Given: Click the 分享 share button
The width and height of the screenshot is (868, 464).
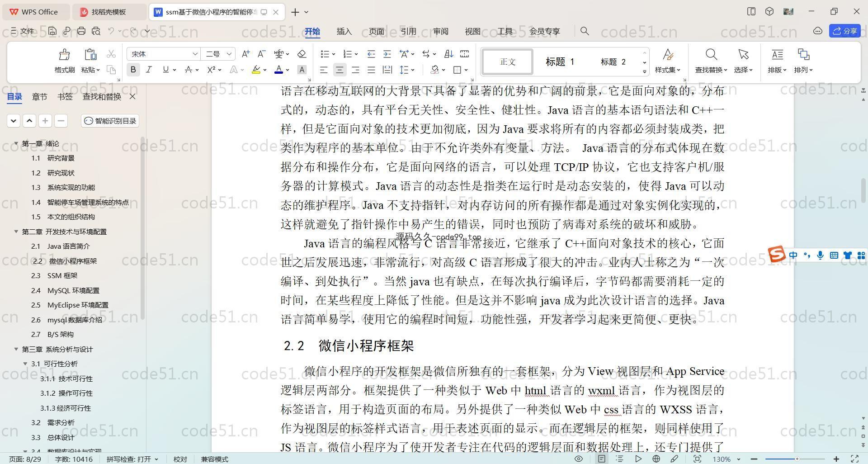Looking at the screenshot, I should click(x=844, y=31).
